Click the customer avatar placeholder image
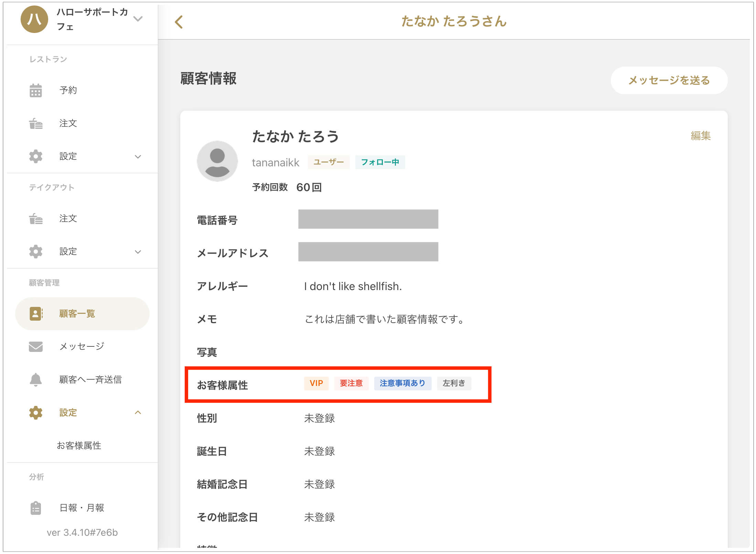 pyautogui.click(x=217, y=161)
